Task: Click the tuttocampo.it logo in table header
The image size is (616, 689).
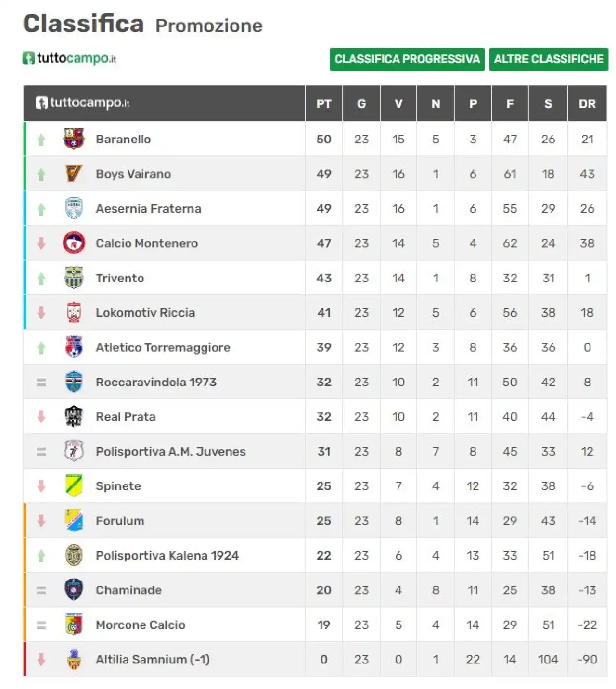Action: tap(82, 102)
